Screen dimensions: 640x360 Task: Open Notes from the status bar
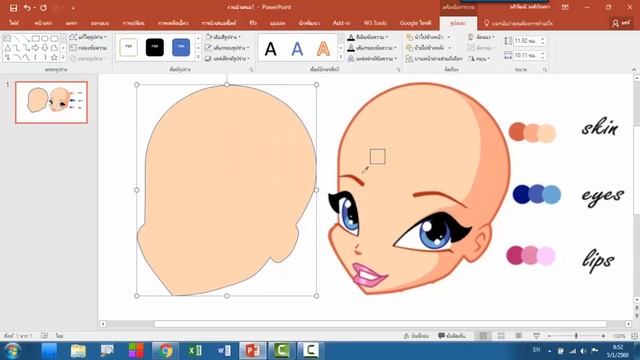pos(416,336)
